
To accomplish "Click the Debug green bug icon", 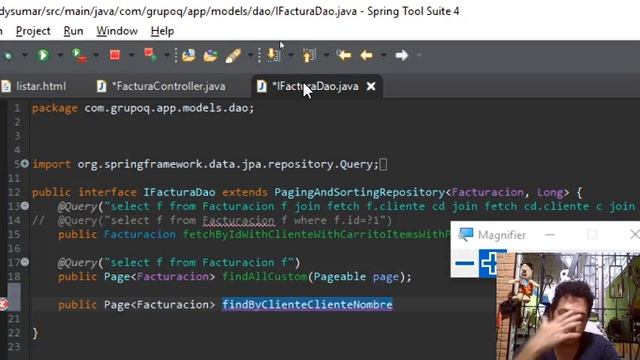I will click(x=7, y=55).
